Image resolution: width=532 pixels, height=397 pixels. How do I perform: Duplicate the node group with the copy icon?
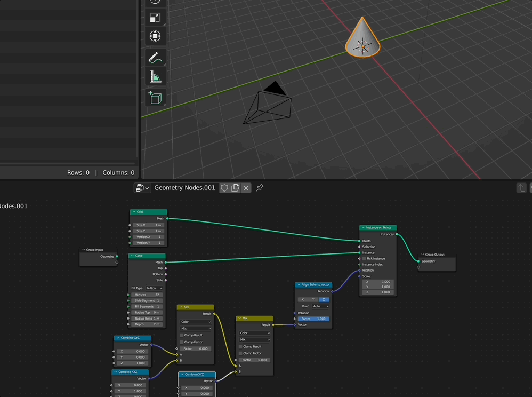[235, 187]
